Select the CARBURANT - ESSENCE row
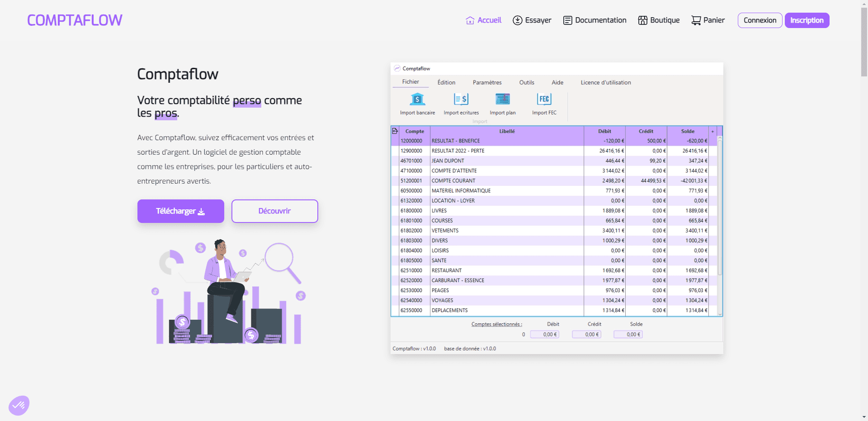The width and height of the screenshot is (868, 421). tap(554, 280)
